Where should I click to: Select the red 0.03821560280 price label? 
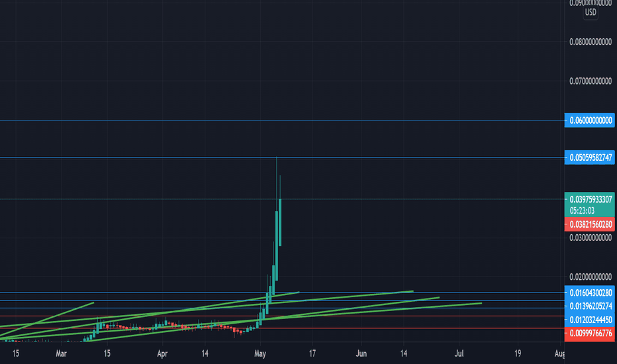(589, 224)
